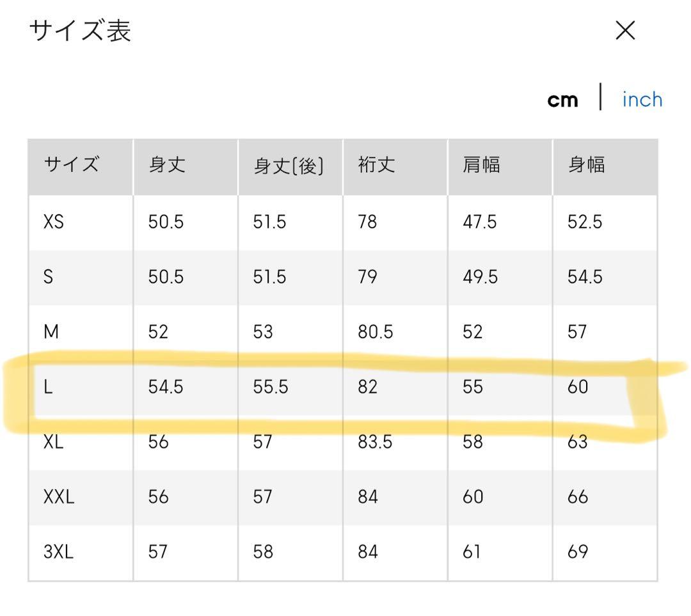This screenshot has height=616, width=691.
Task: Switch units to inch
Action: [x=642, y=100]
